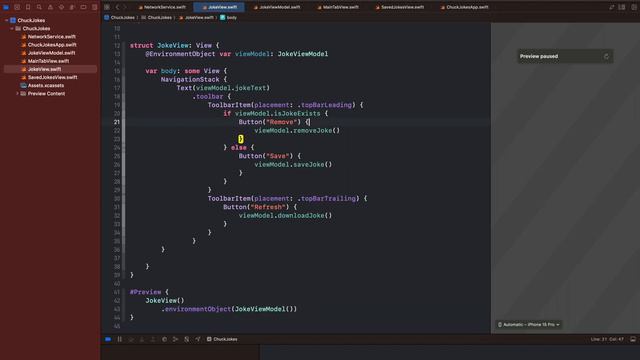Open the Issue navigator warning icon
This screenshot has width=640, height=360.
coord(50,7)
